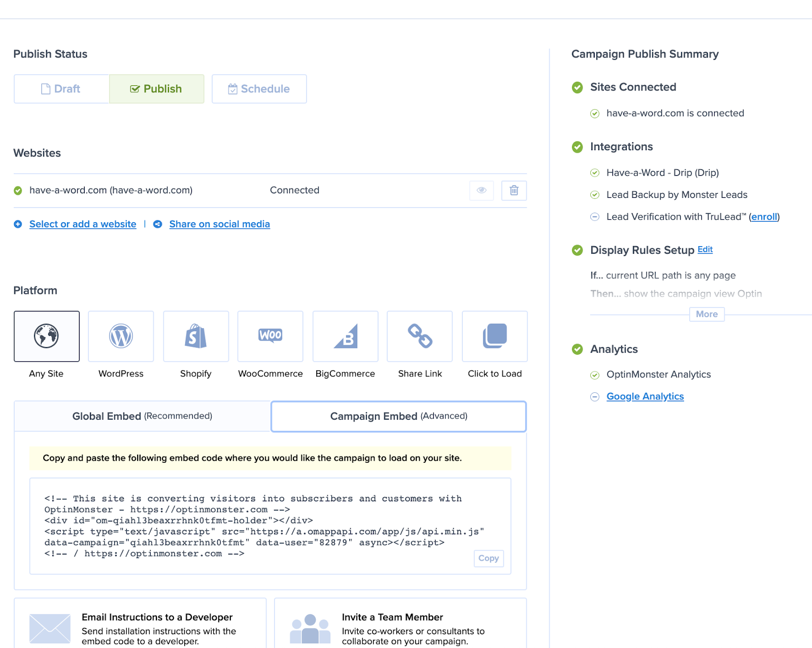This screenshot has width=812, height=648.
Task: Click the share icon beside Share on social media
Action: point(158,224)
